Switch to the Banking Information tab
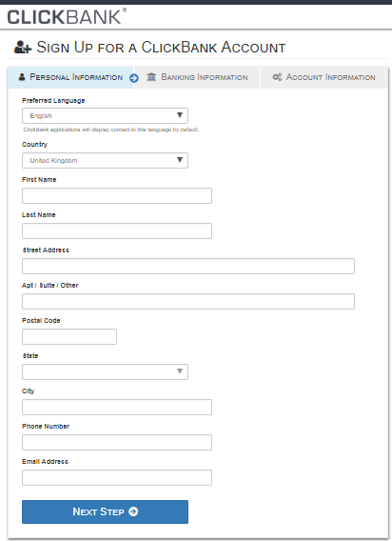This screenshot has height=541, width=392. pyautogui.click(x=197, y=77)
